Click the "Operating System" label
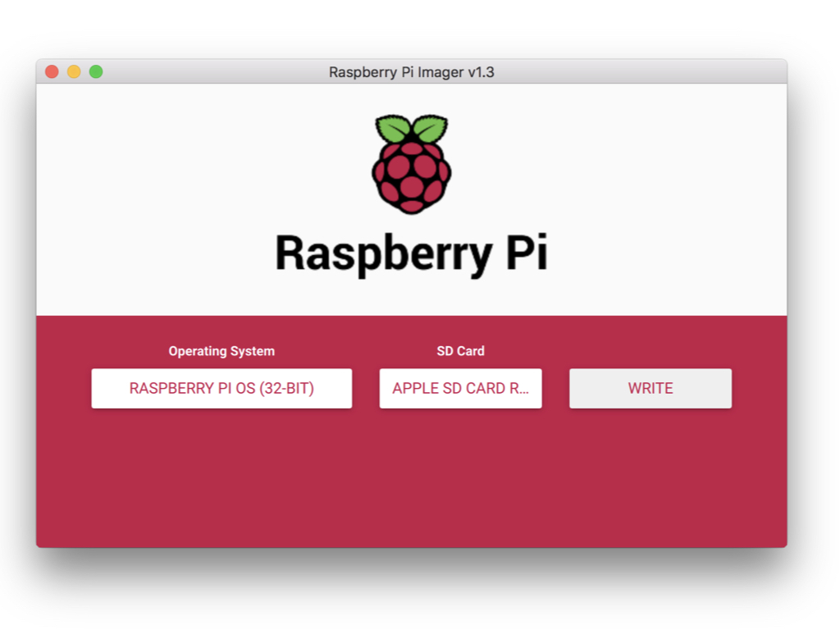The height and width of the screenshot is (630, 840). point(221,351)
